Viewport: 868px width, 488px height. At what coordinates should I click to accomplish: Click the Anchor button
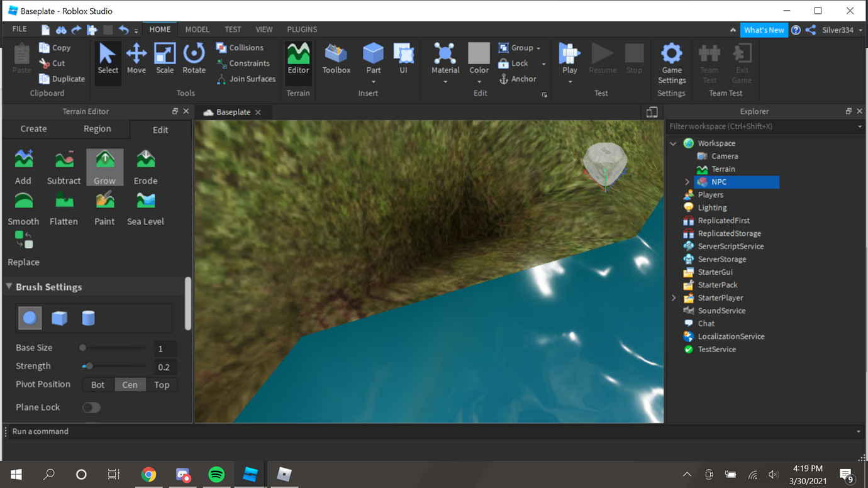click(518, 79)
